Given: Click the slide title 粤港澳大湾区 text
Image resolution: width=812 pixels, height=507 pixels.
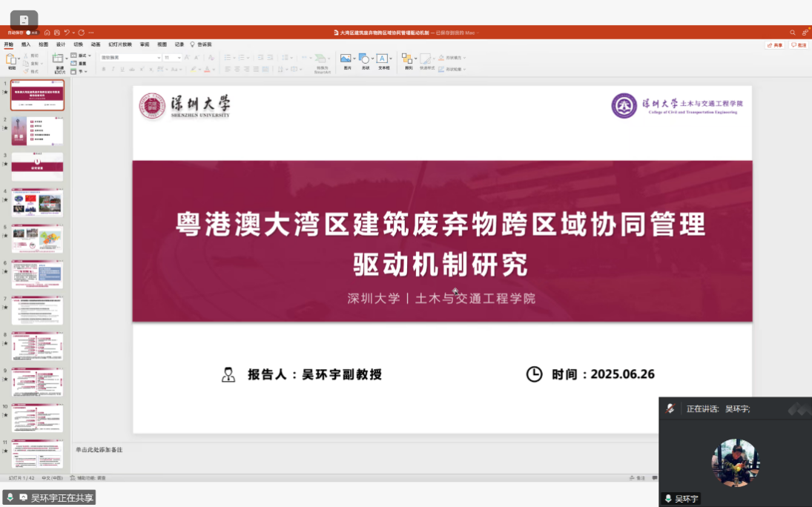Looking at the screenshot, I should 440,245.
